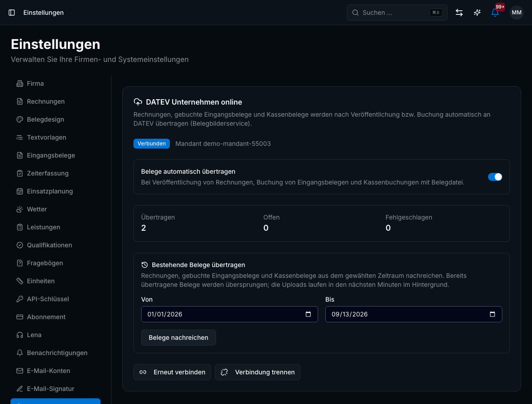This screenshot has width=532, height=404.
Task: Open the Bis date calendar picker
Action: pos(492,314)
